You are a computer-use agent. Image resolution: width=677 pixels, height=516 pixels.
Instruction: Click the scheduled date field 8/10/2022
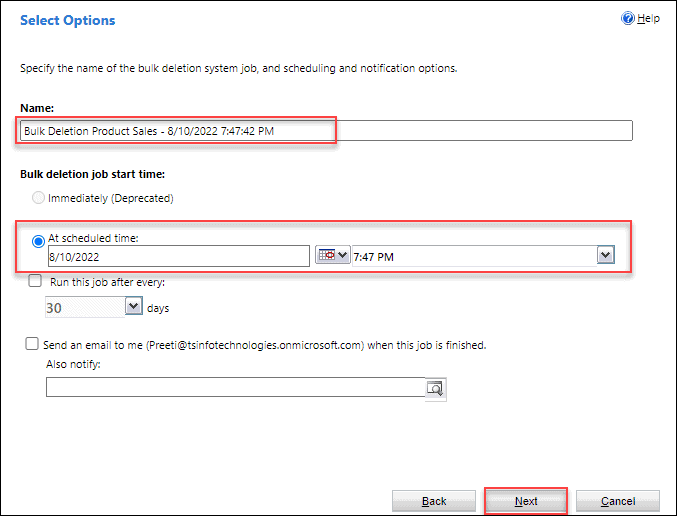click(179, 256)
